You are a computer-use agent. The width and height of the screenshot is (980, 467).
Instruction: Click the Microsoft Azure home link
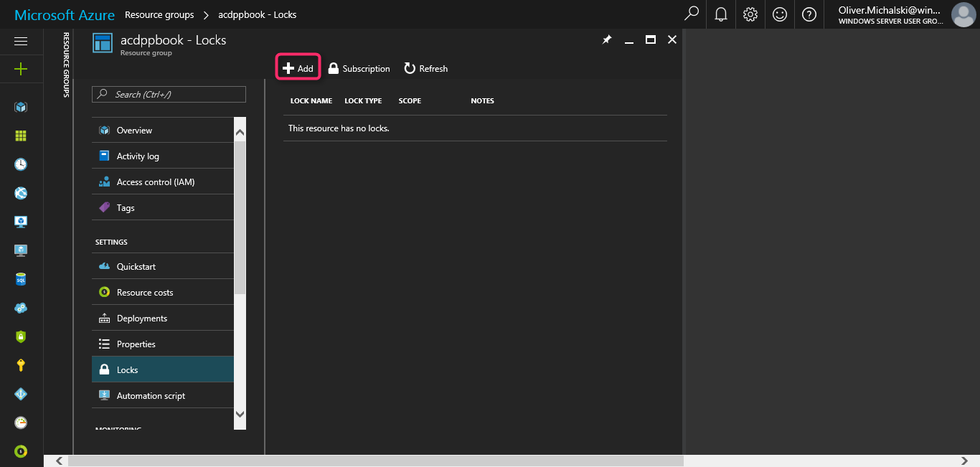(65, 14)
